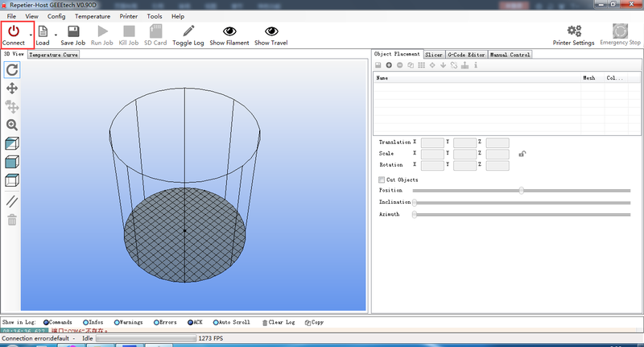
Task: Click the Kill Job stop icon
Action: pyautogui.click(x=129, y=31)
